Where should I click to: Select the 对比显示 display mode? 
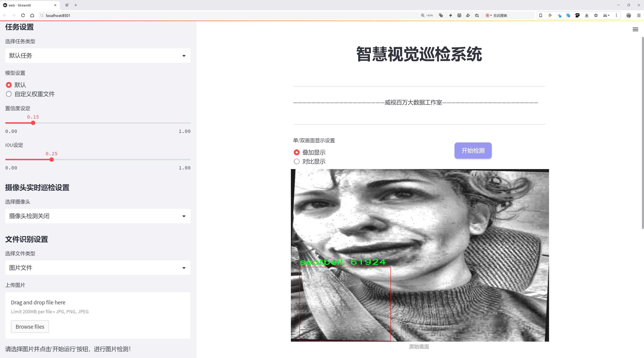[297, 161]
